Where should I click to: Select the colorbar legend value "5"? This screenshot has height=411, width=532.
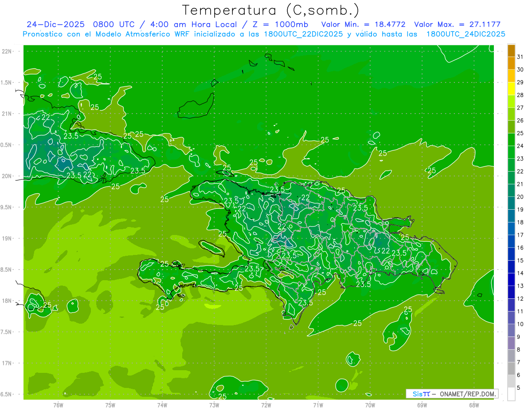[519, 388]
